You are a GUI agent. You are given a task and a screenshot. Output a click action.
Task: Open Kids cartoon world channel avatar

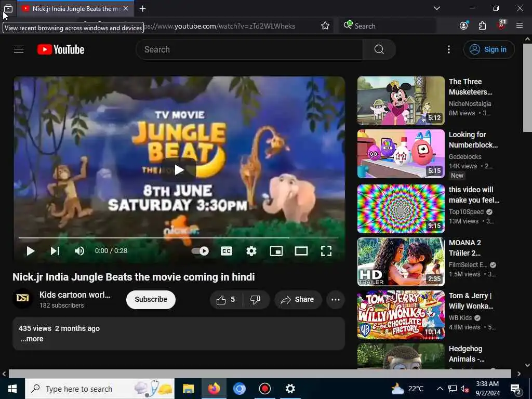[x=23, y=298]
